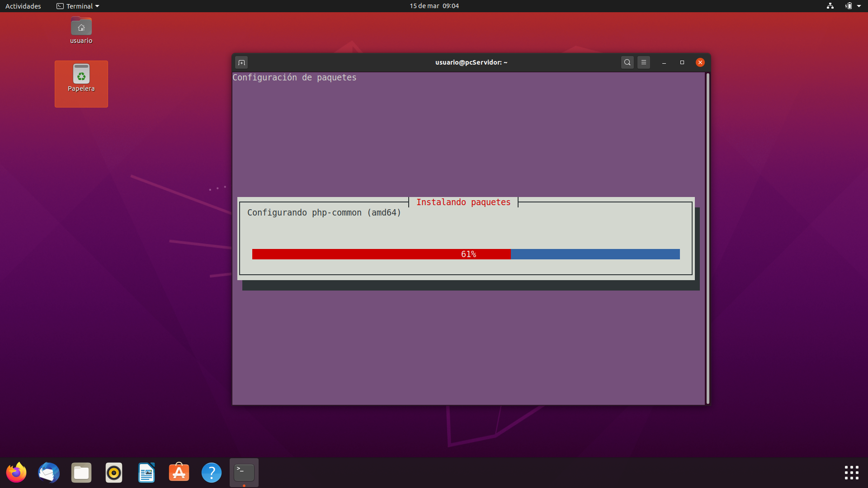Show applications grid
The image size is (868, 488).
[x=852, y=473]
